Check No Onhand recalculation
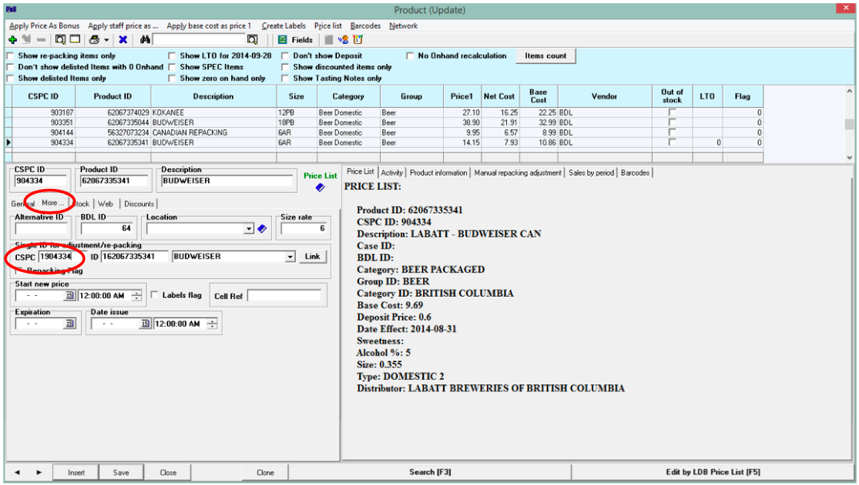859x485 pixels. 410,56
